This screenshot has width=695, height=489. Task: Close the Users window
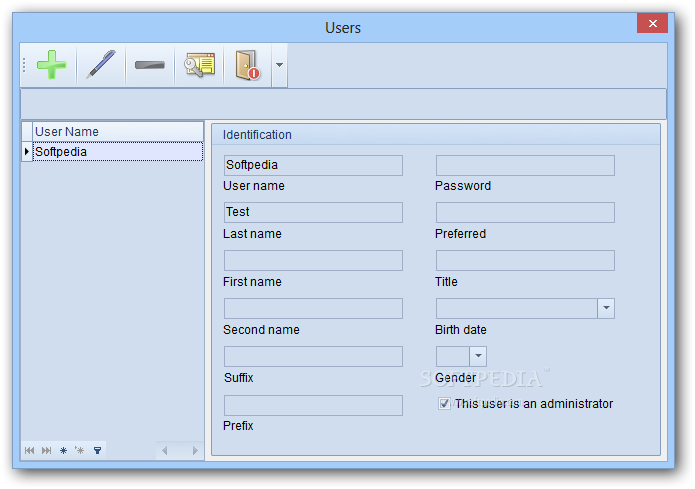(x=652, y=23)
